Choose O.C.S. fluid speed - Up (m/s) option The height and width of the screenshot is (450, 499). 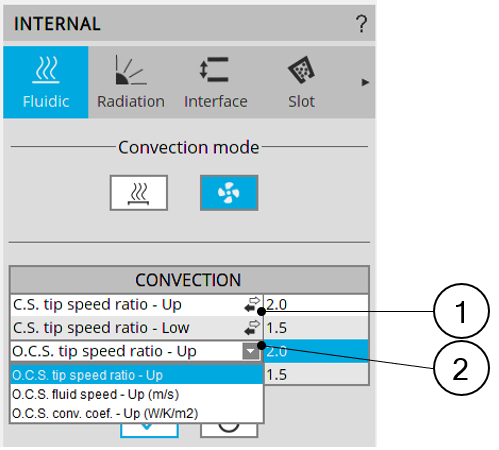137,394
